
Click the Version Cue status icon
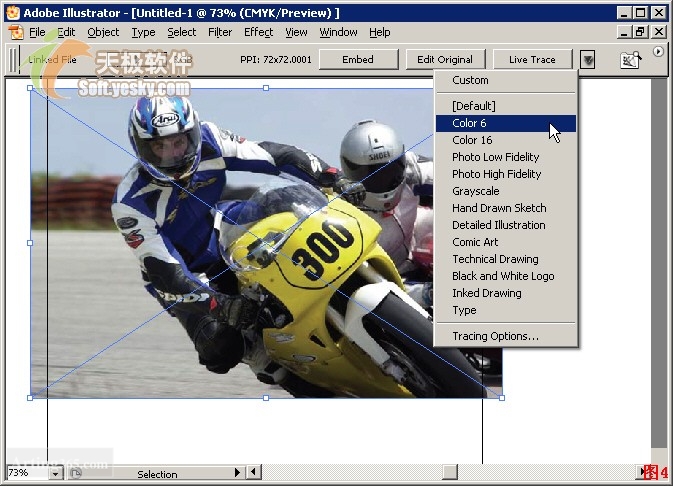(x=76, y=473)
